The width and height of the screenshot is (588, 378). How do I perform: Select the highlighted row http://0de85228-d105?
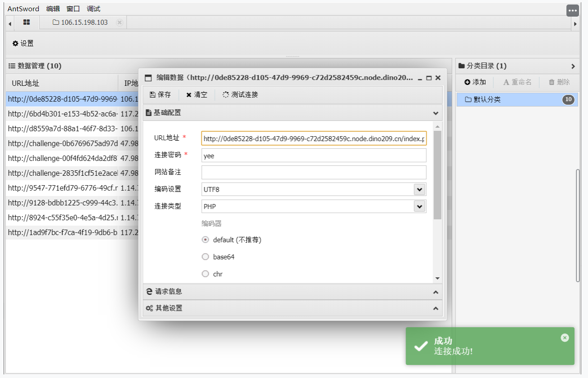pyautogui.click(x=62, y=99)
